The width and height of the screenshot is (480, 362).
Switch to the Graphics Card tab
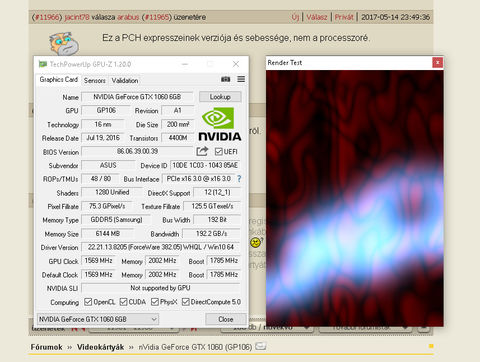click(x=59, y=79)
